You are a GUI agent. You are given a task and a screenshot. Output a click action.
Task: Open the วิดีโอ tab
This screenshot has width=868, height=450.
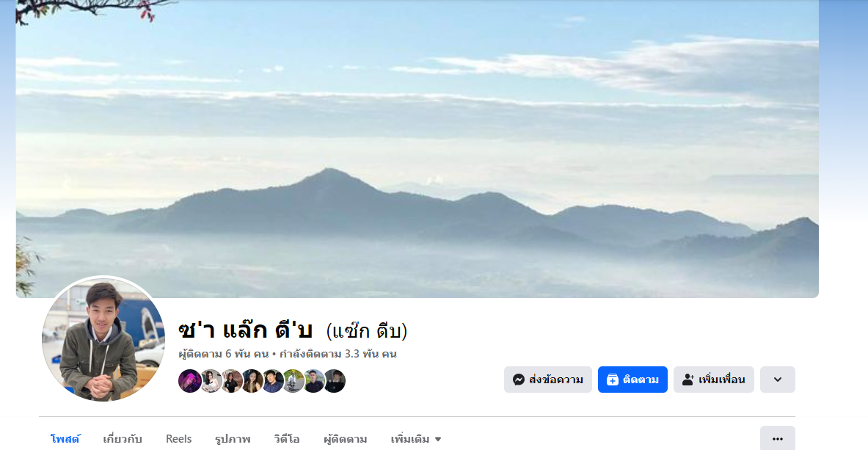tap(287, 439)
